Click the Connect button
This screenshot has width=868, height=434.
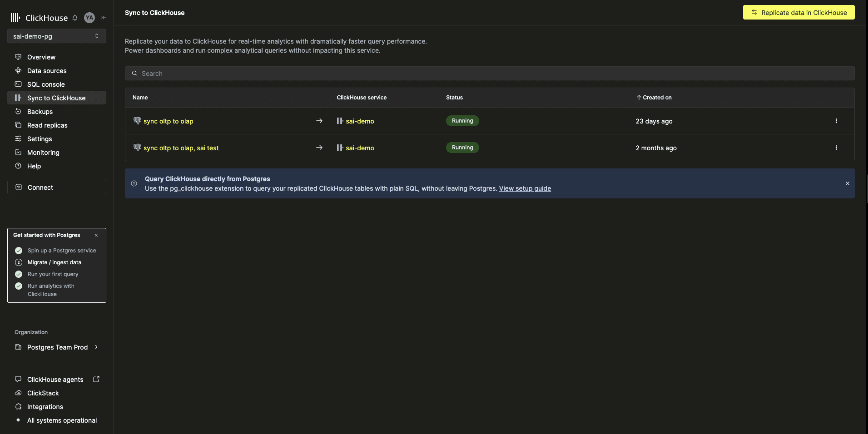coord(57,187)
